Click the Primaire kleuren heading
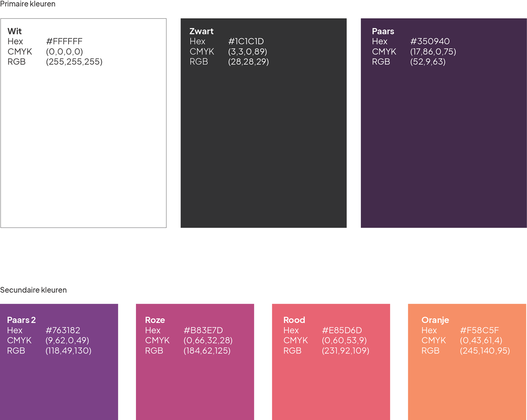 click(x=28, y=4)
